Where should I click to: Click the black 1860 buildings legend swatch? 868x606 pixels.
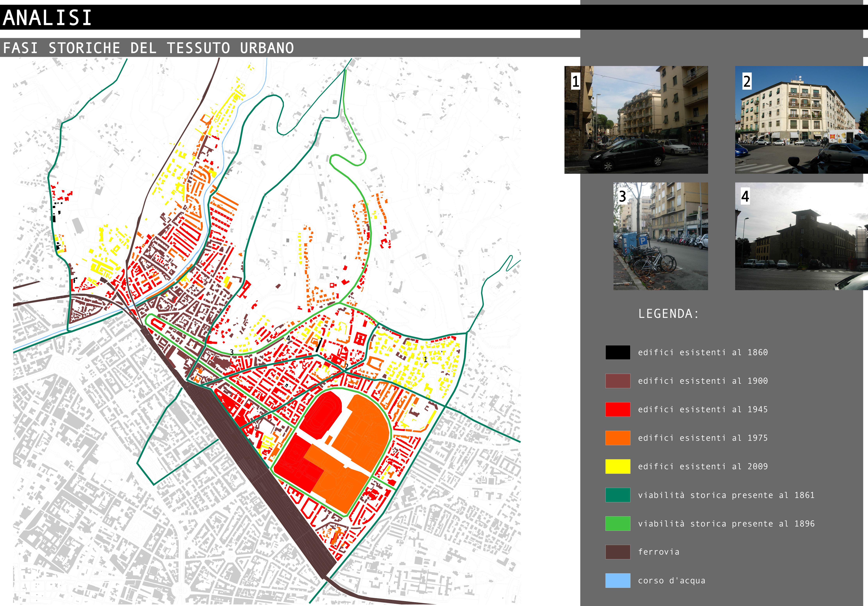point(617,352)
